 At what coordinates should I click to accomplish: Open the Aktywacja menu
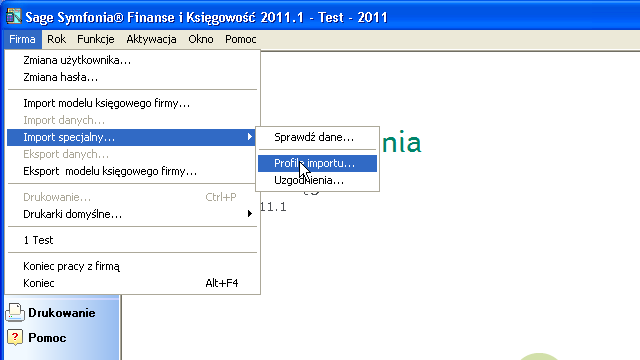(151, 39)
